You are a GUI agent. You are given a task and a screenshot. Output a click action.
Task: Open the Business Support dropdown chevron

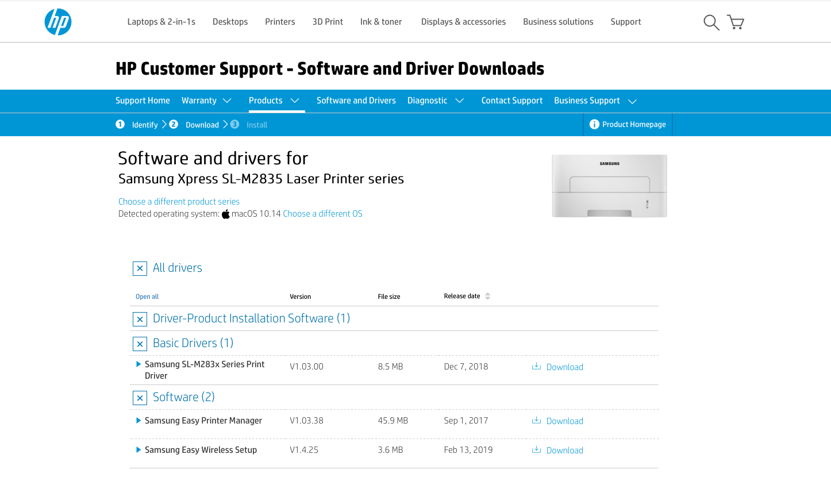coord(633,101)
